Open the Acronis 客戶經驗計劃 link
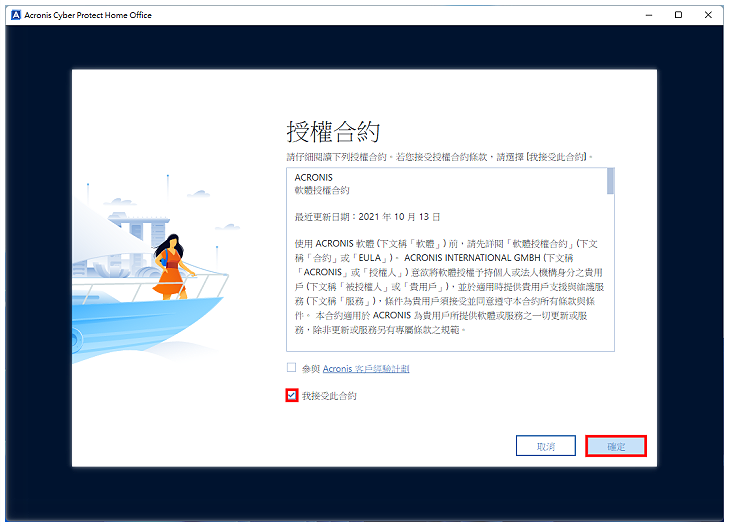Viewport: 730px width, 526px height. pos(366,369)
